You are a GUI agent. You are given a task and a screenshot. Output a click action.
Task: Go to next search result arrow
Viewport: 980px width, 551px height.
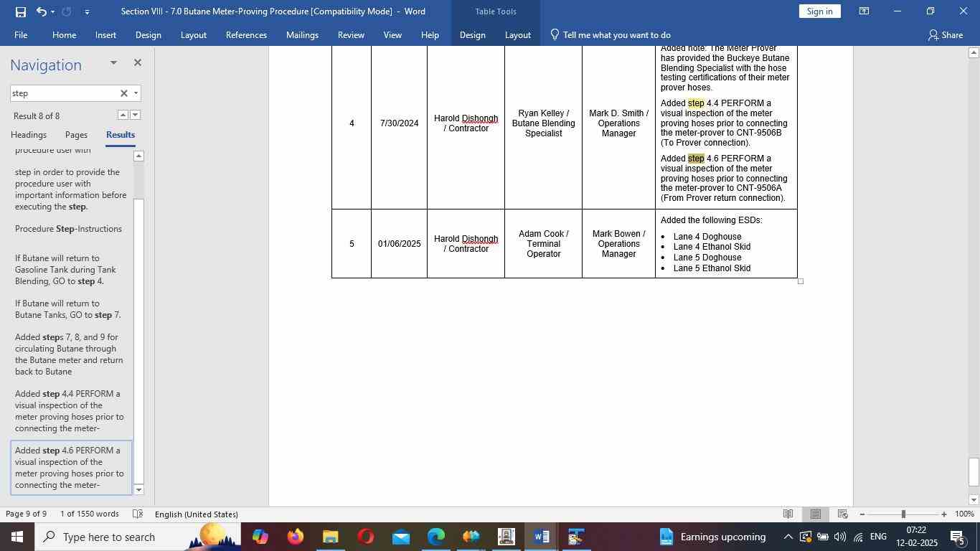tap(136, 115)
